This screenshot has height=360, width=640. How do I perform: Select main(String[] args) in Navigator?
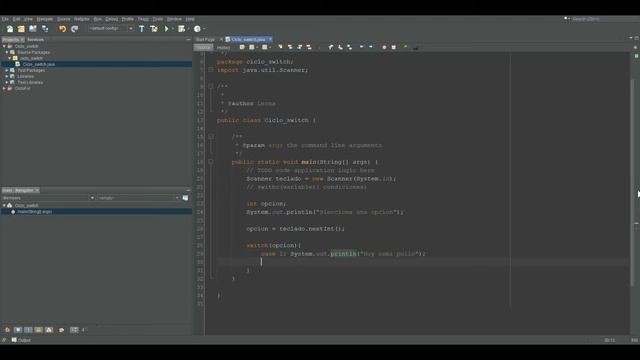[34, 212]
